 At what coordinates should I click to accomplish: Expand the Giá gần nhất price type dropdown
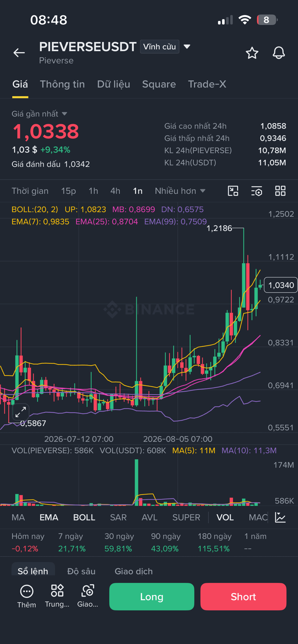64,114
